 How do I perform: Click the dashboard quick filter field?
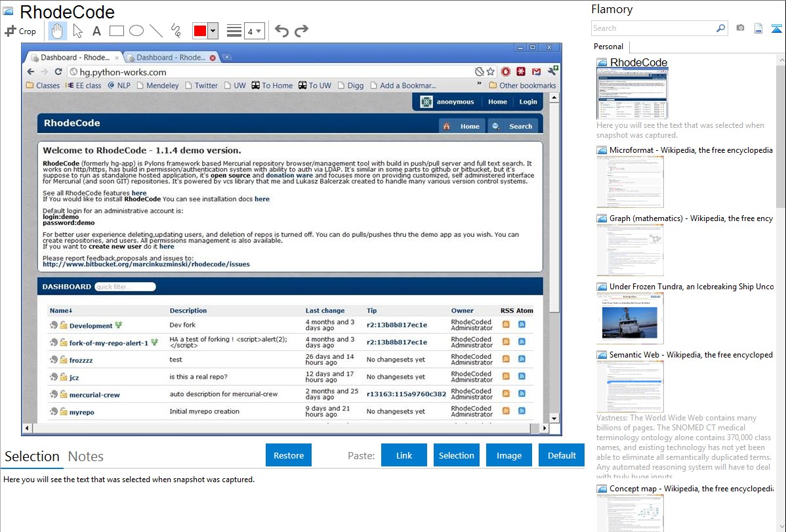pyautogui.click(x=125, y=287)
